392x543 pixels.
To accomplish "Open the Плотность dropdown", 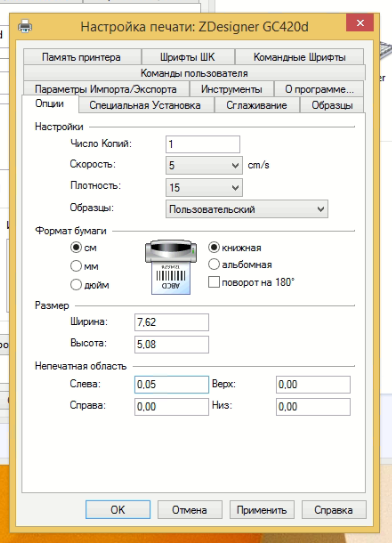I will click(204, 187).
